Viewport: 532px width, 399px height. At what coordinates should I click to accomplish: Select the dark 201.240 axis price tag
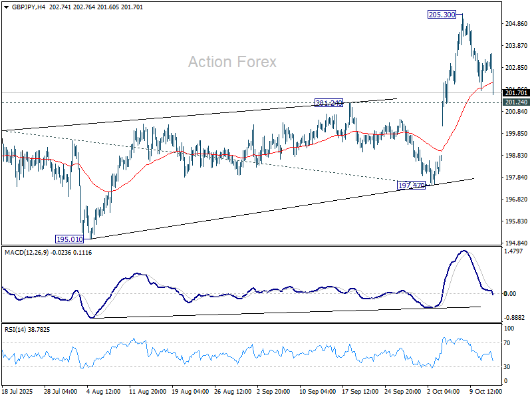(517, 102)
